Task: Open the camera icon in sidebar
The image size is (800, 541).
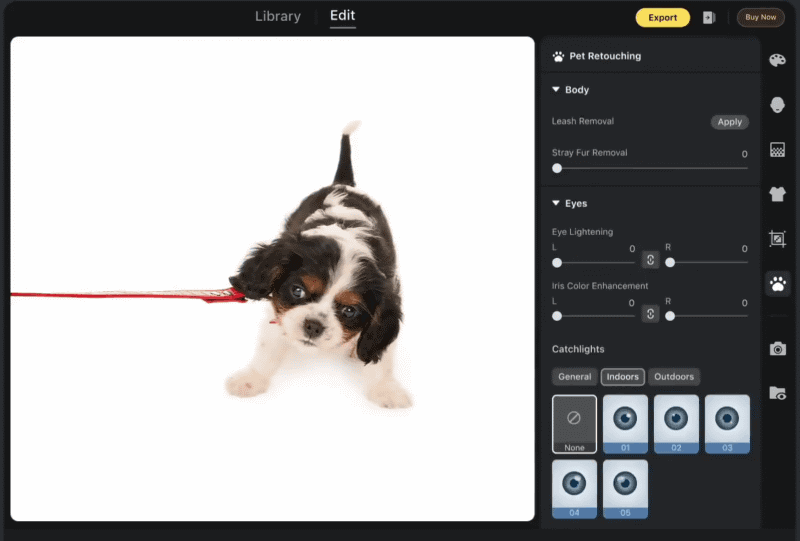Action: pos(778,349)
